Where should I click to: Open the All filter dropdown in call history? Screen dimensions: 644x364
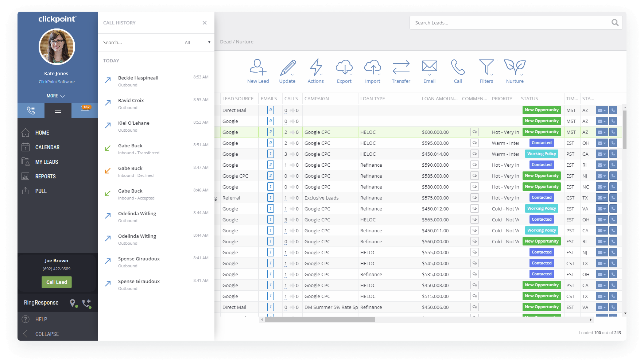[x=197, y=42]
